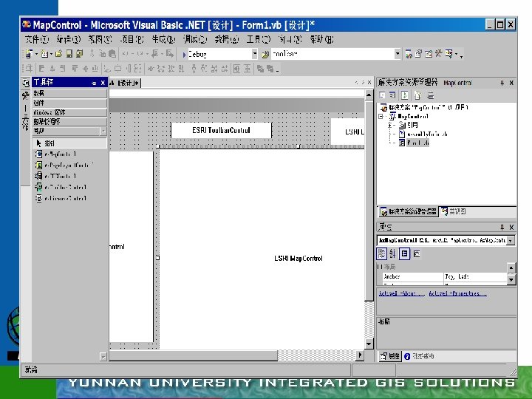The width and height of the screenshot is (532, 399).
Task: Click the View Code icon in Solution Explorer
Action: [x=383, y=95]
